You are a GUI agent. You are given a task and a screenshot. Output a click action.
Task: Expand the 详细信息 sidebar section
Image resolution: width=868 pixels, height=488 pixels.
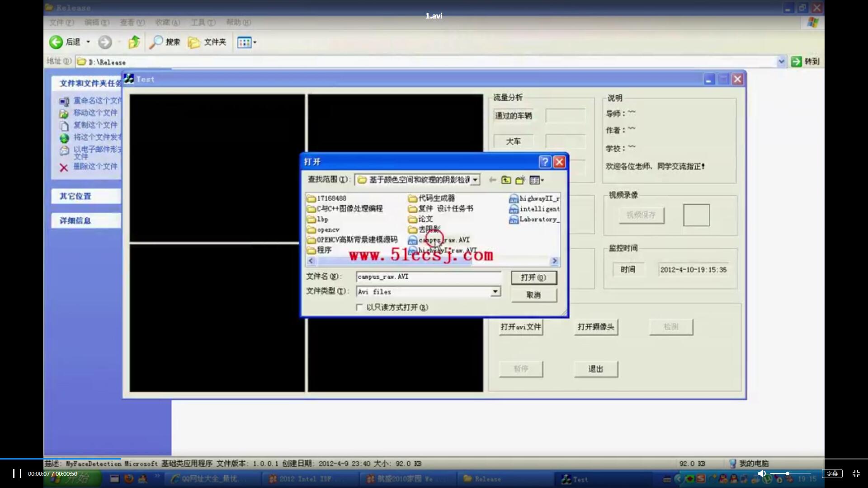[86, 221]
